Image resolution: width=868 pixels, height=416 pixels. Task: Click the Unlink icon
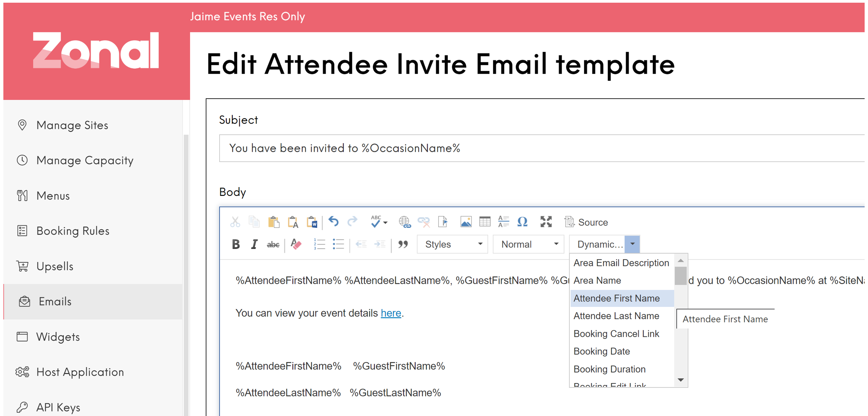coord(423,222)
